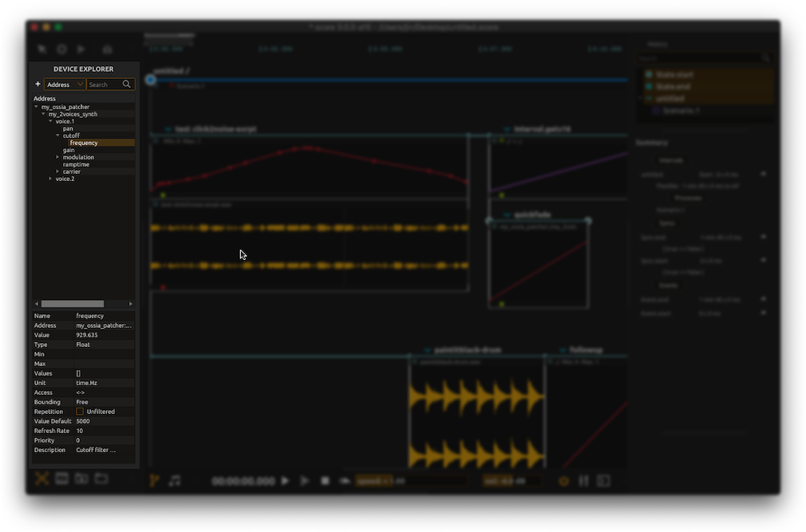Collapse the voice.1 node
The height and width of the screenshot is (532, 806).
point(50,121)
